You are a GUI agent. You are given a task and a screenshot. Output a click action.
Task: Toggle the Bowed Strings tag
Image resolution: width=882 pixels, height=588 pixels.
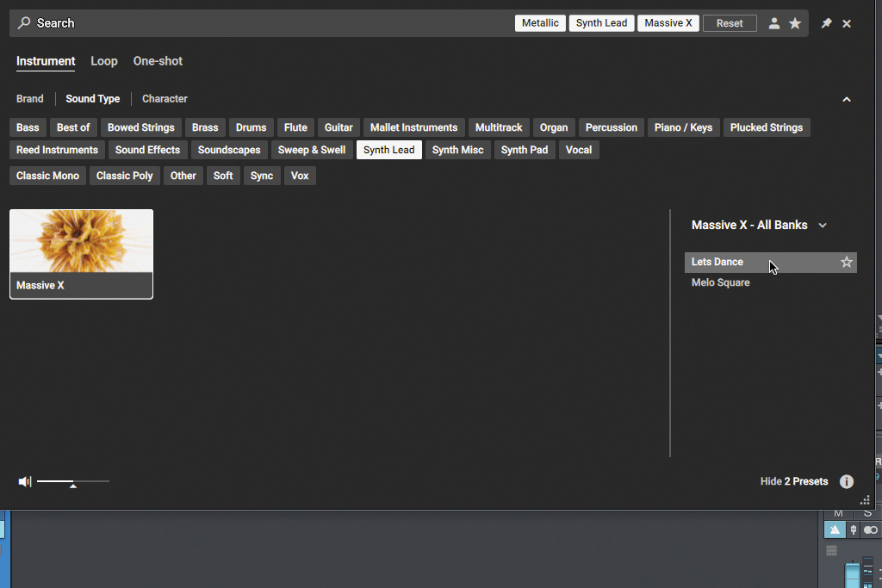(141, 127)
